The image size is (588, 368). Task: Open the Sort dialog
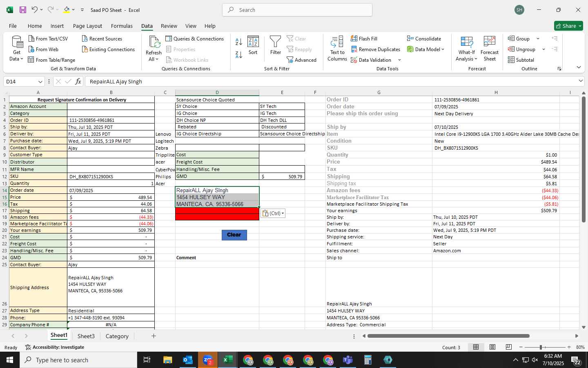253,45
